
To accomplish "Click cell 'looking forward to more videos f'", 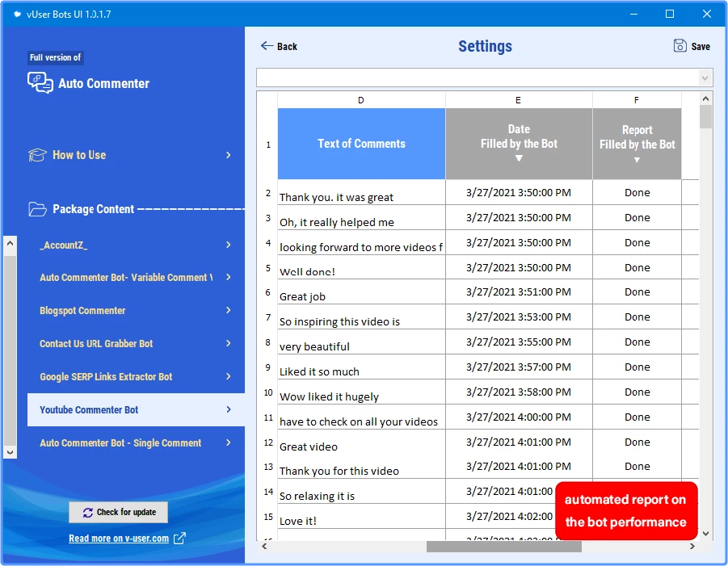I will tap(361, 243).
